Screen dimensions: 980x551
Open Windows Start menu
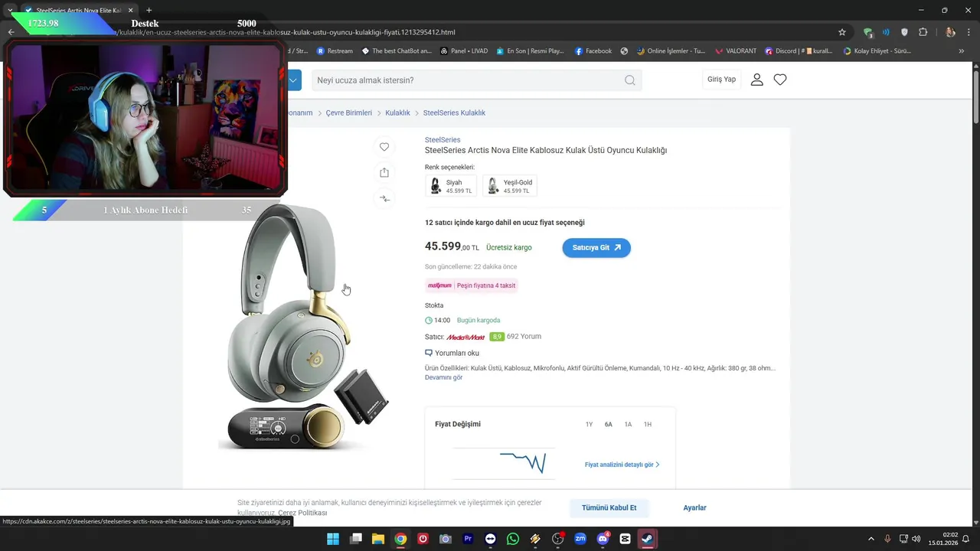(333, 539)
